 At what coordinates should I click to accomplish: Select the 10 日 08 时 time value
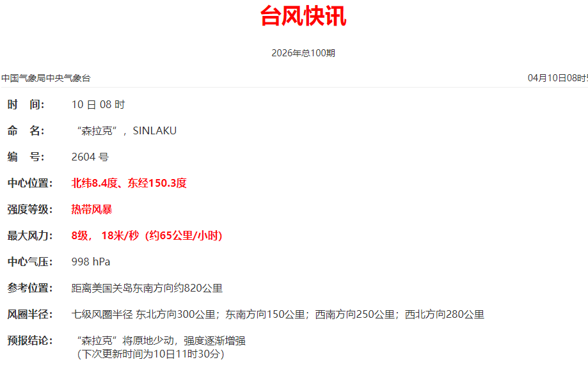point(98,104)
